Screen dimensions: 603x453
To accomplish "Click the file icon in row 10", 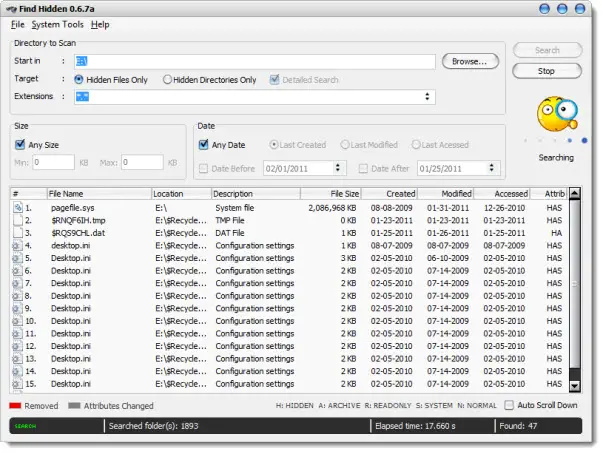I will [x=17, y=321].
